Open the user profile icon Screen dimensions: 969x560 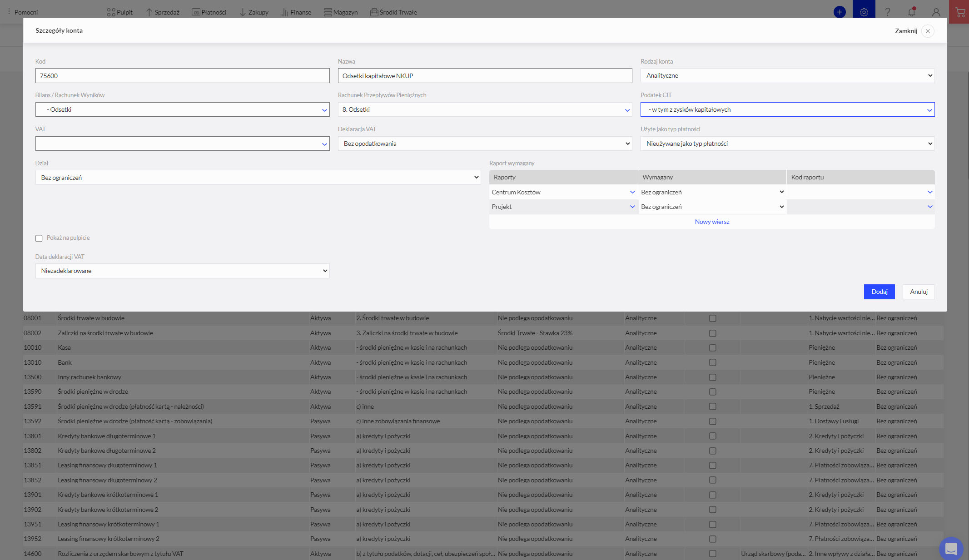(x=936, y=12)
